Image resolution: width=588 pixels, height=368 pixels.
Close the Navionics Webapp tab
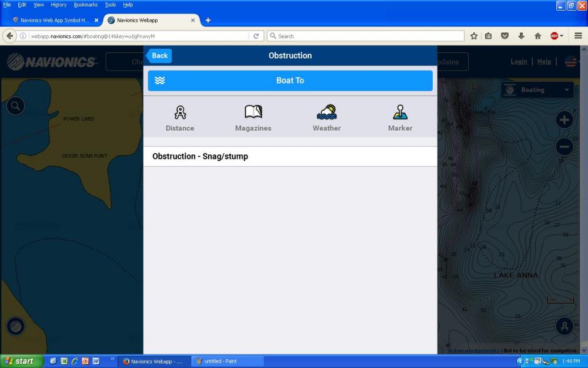[193, 20]
